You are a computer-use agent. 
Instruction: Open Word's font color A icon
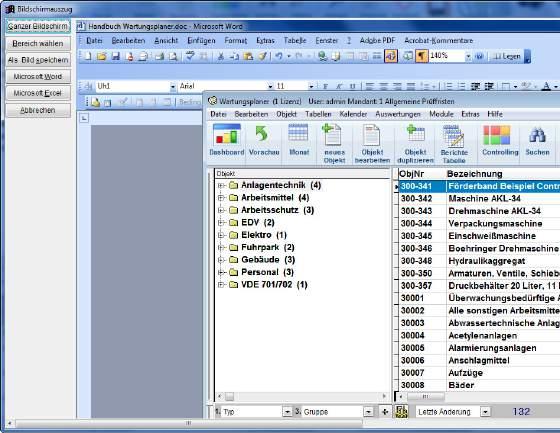(546, 86)
